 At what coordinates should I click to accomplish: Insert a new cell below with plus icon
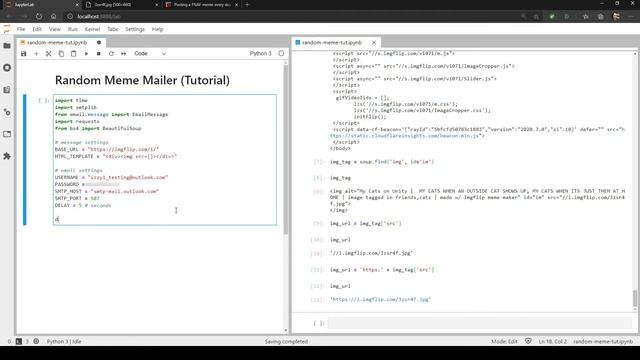tap(36, 53)
